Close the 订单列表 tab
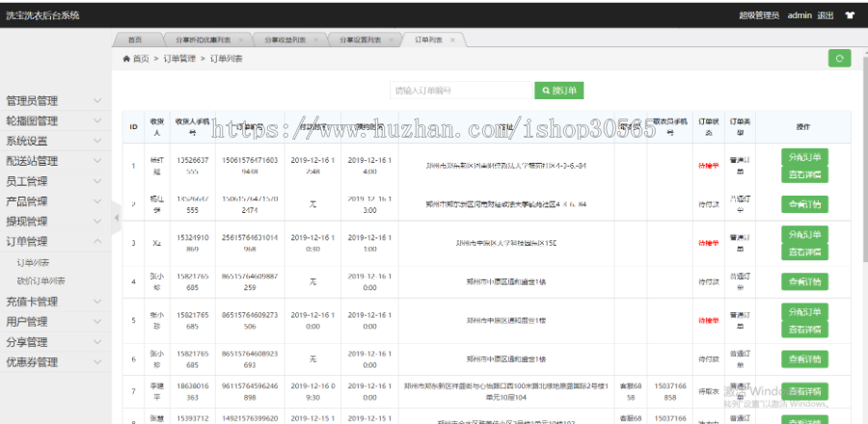This screenshot has width=868, height=424. (452, 40)
